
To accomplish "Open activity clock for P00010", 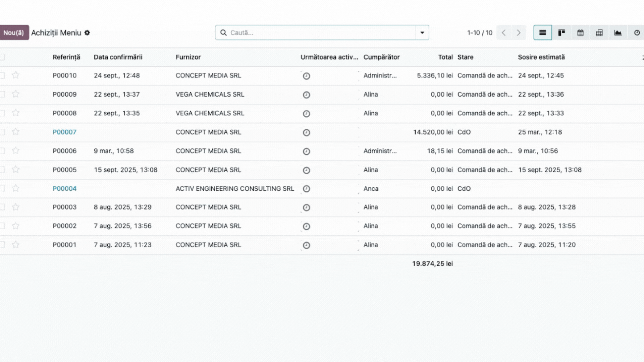I will coord(306,76).
